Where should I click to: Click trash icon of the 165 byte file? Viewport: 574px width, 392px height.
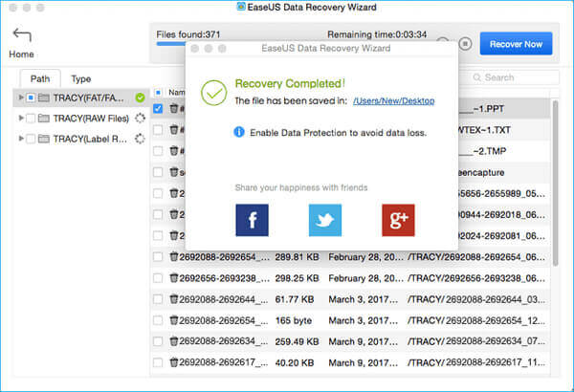click(x=173, y=320)
